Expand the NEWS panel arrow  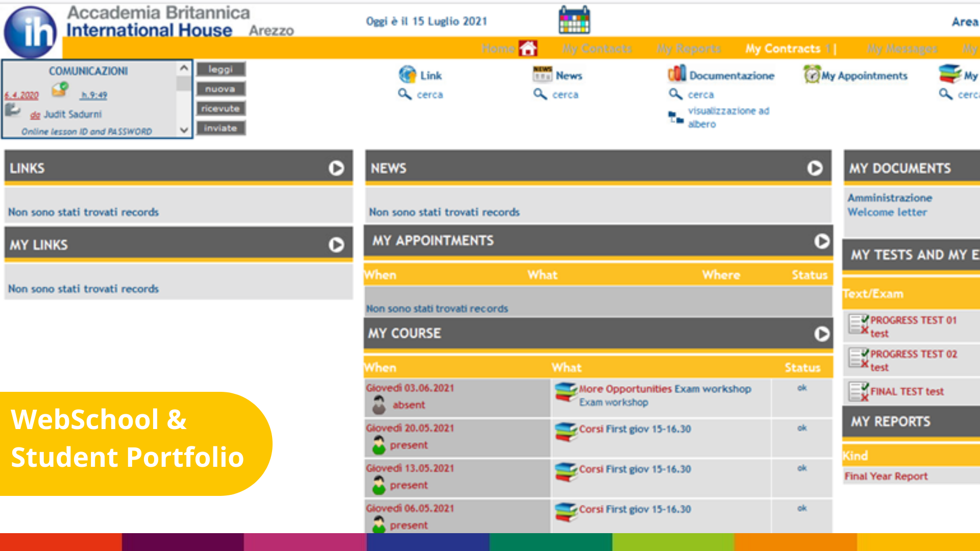tap(815, 168)
